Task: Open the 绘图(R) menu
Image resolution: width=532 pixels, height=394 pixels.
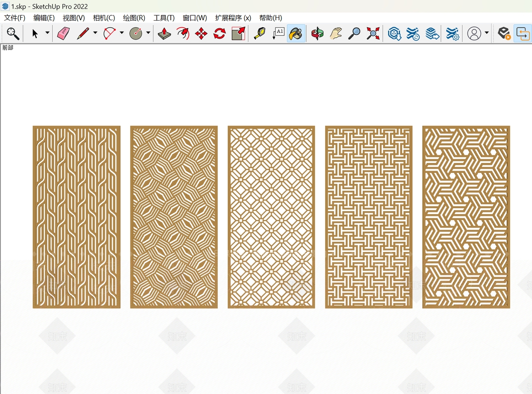Action: (134, 18)
